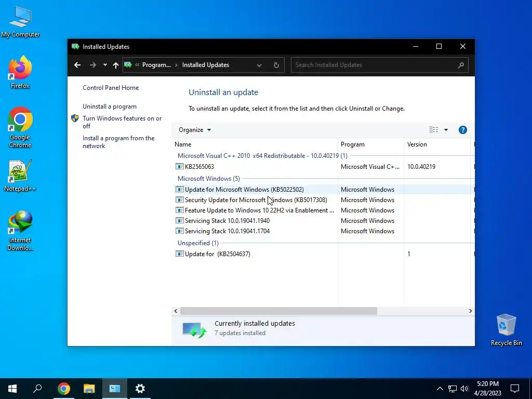
Task: Click the network tray icon
Action: click(453, 389)
